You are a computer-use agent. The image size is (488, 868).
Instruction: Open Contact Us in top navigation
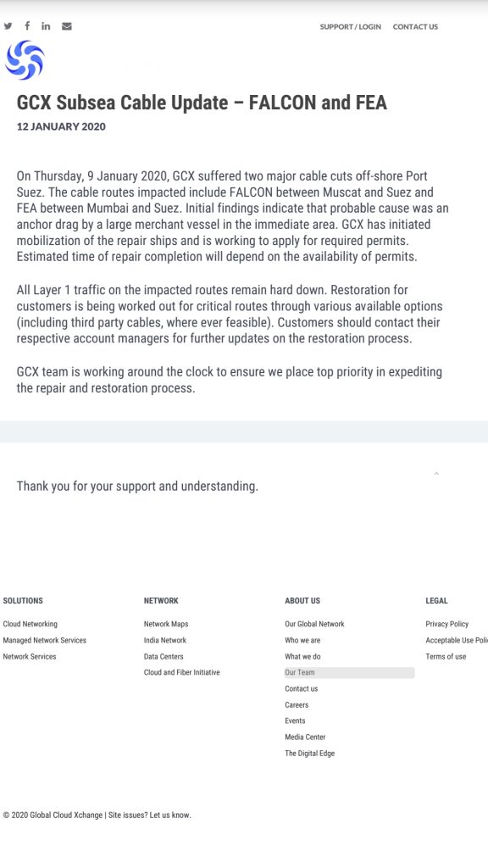point(415,26)
